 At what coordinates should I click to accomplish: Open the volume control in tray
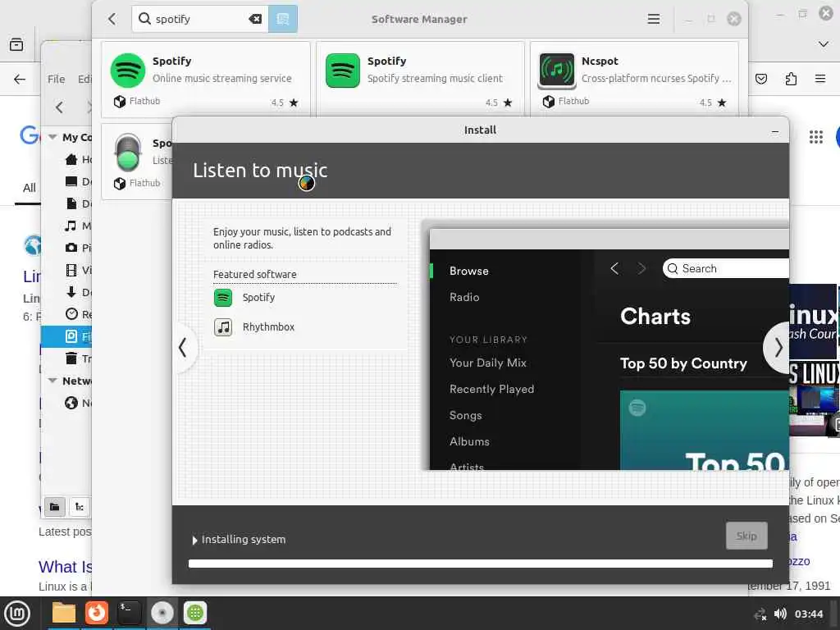pyautogui.click(x=780, y=614)
